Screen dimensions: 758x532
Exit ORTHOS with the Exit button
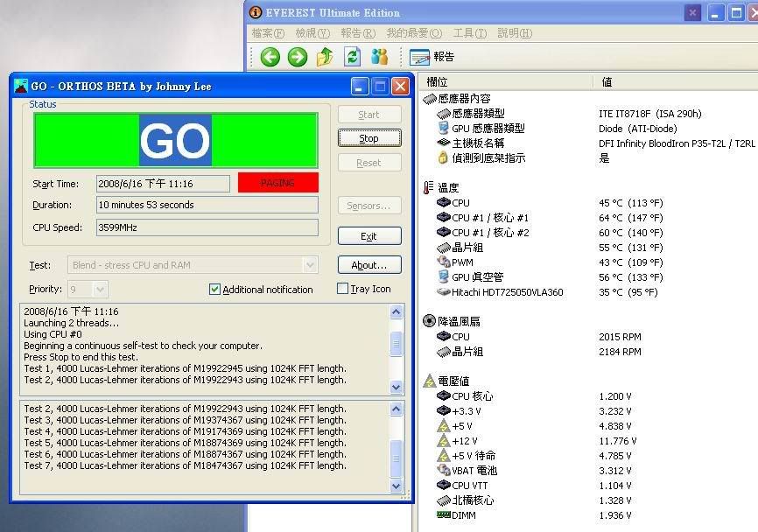point(369,235)
